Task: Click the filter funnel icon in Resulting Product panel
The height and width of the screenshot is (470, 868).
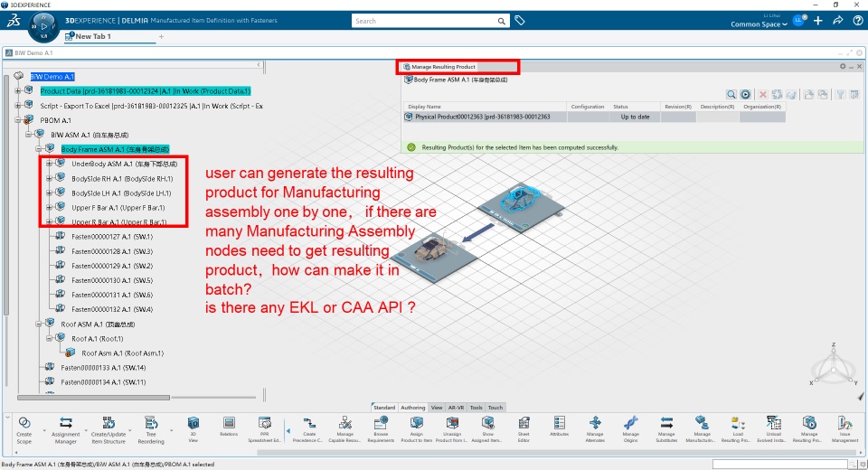Action: coord(840,95)
